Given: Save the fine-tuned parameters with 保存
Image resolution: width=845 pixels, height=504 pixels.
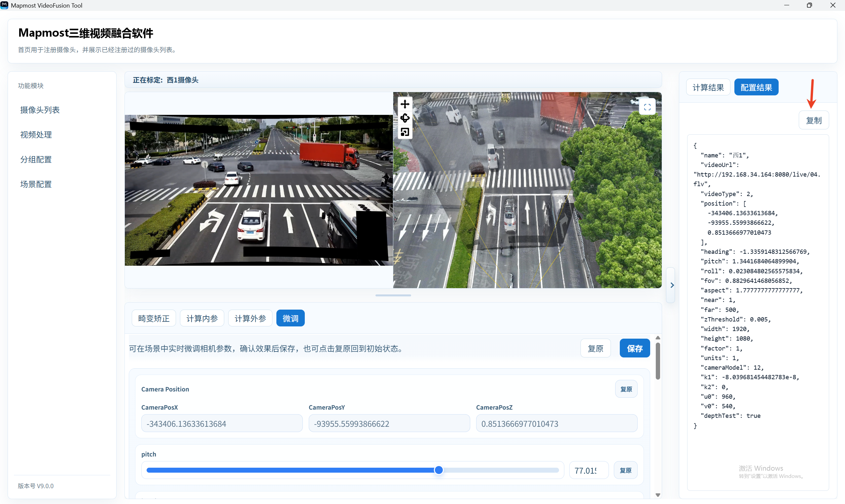Looking at the screenshot, I should 635,348.
